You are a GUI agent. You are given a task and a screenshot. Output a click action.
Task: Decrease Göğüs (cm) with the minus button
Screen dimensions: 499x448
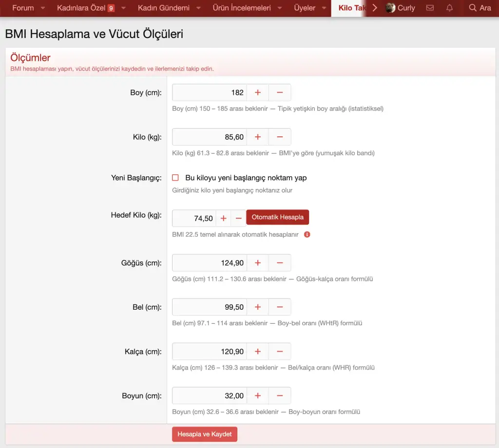point(280,263)
